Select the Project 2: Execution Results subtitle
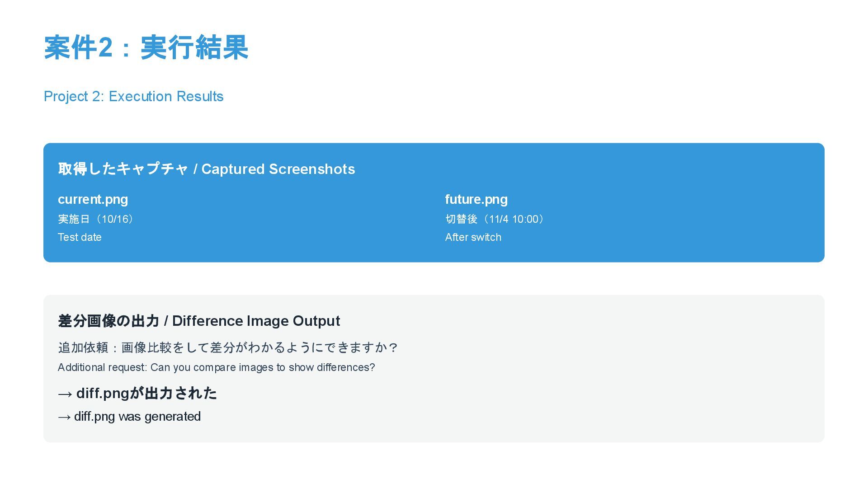Image resolution: width=868 pixels, height=488 pixels. pyautogui.click(x=134, y=96)
